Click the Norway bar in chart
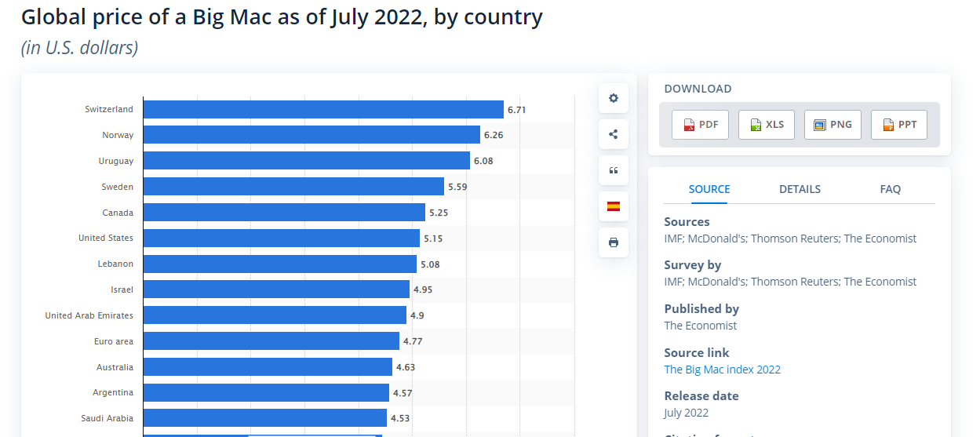 (311, 135)
